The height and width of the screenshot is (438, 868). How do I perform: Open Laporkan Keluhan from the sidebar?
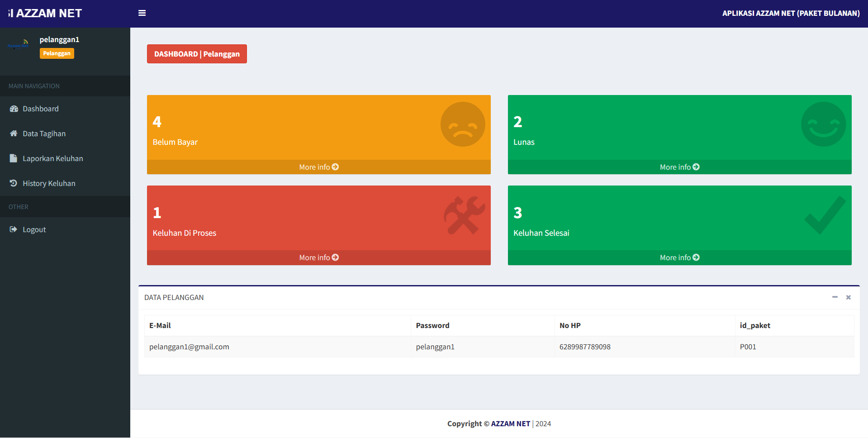tap(52, 158)
